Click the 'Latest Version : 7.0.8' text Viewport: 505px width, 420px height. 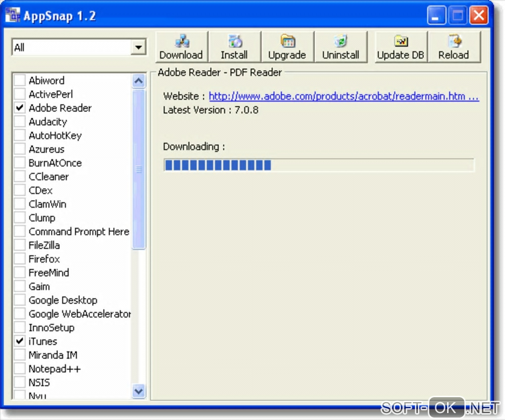210,110
